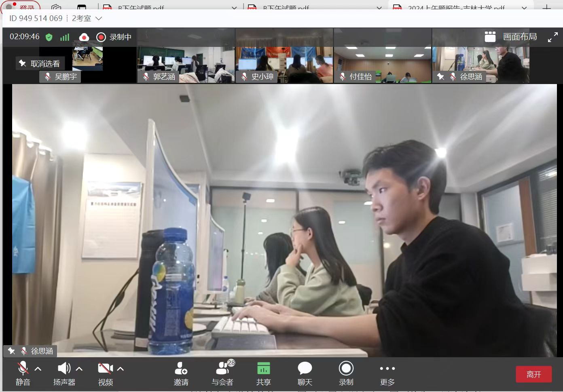The height and width of the screenshot is (392, 563).
Task: Enter fullscreen with the expand arrows icon
Action: point(552,38)
